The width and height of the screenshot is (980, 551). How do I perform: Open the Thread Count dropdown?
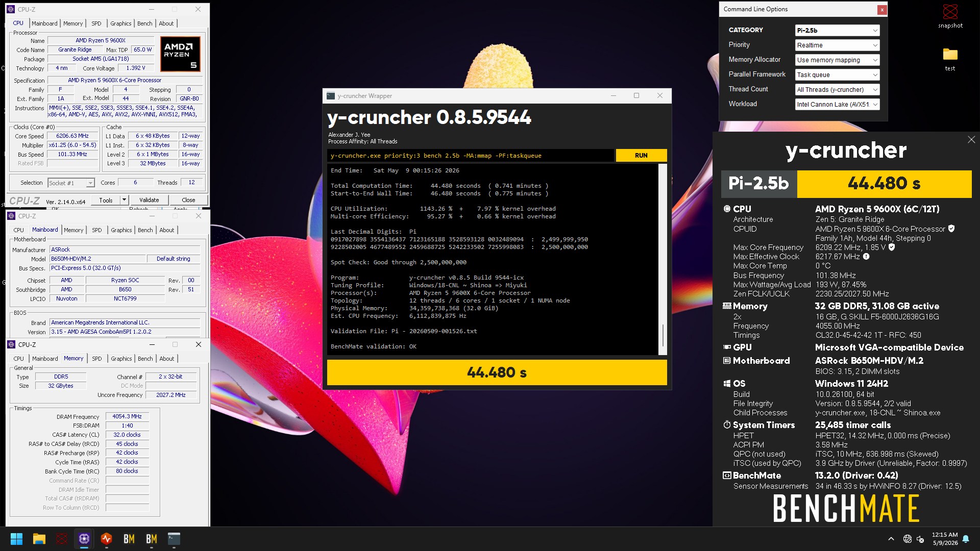click(837, 90)
